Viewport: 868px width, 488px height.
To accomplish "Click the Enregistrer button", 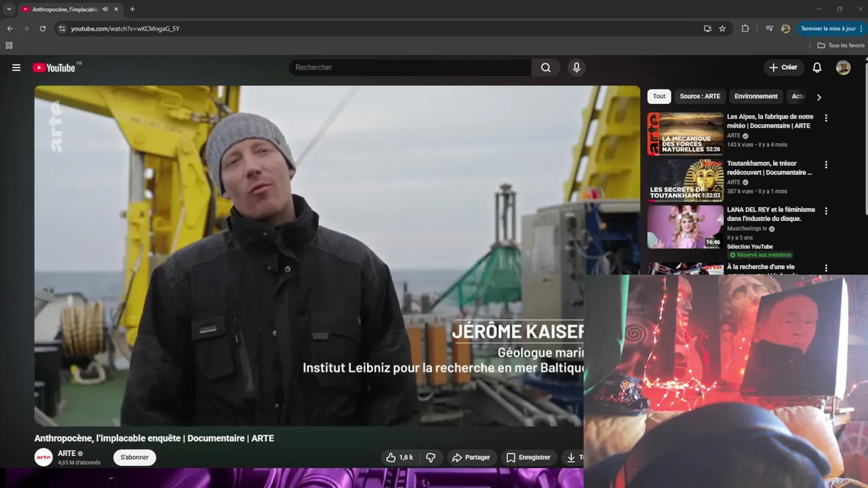I will [528, 457].
